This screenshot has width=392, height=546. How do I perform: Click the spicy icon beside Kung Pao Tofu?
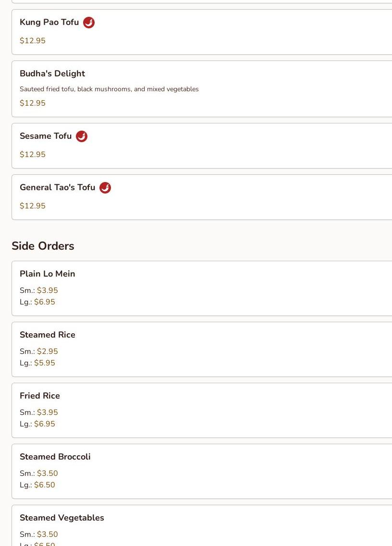[89, 23]
